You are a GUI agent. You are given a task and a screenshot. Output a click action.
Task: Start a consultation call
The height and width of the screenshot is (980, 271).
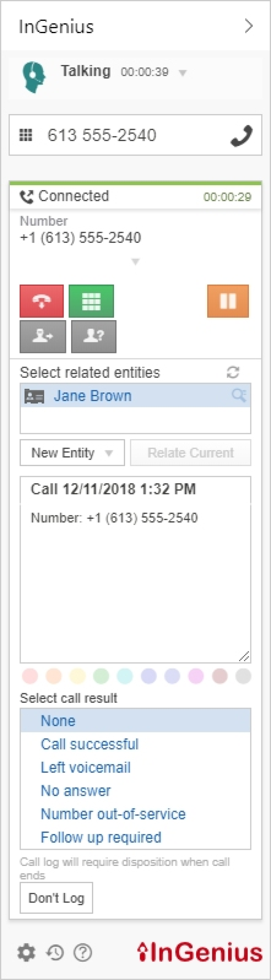tap(93, 337)
